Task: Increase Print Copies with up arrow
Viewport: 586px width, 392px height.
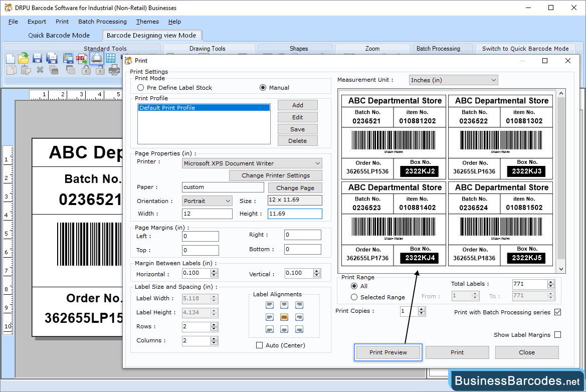Action: point(422,309)
